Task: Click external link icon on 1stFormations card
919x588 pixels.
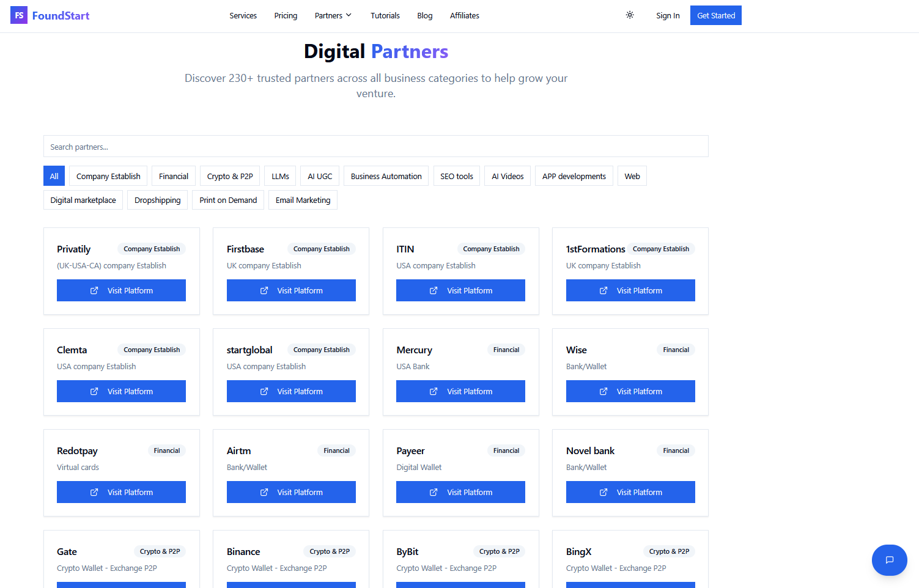Action: 603,290
